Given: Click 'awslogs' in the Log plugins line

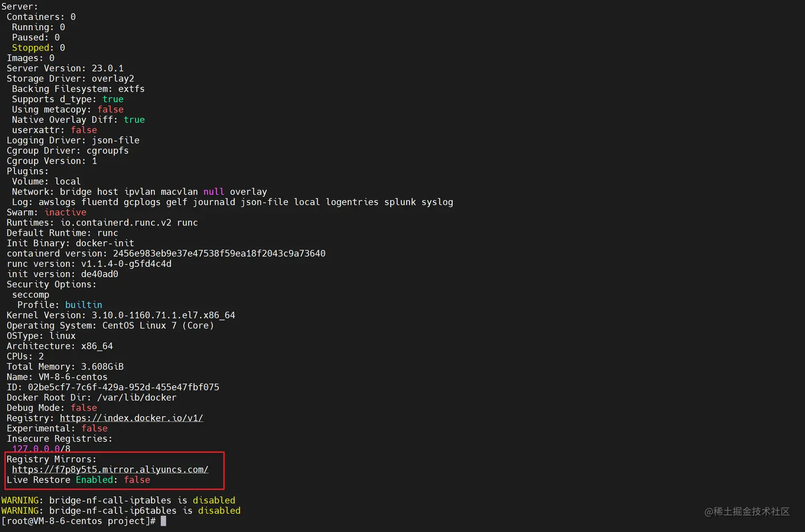Looking at the screenshot, I should click(x=57, y=202).
